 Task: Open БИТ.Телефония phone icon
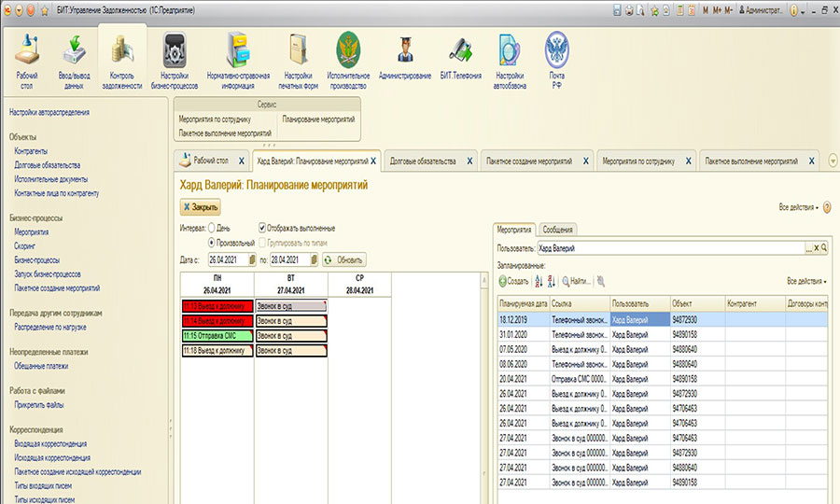click(x=460, y=50)
